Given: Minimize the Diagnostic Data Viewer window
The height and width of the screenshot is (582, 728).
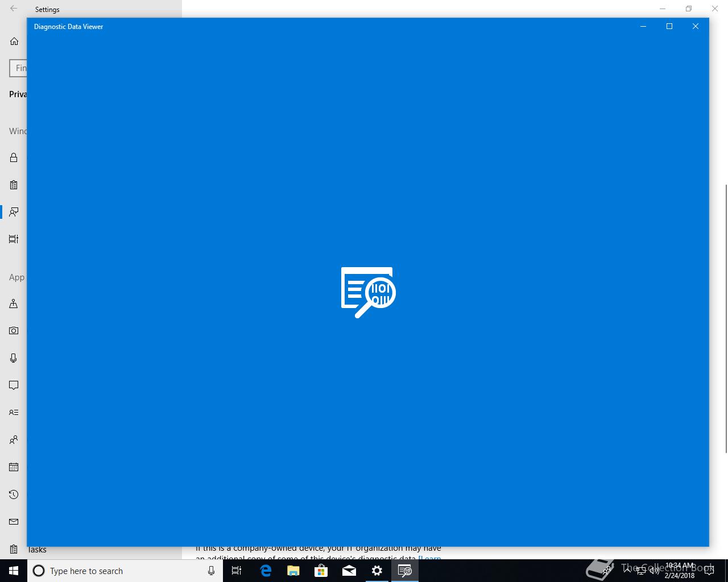Looking at the screenshot, I should [x=643, y=26].
